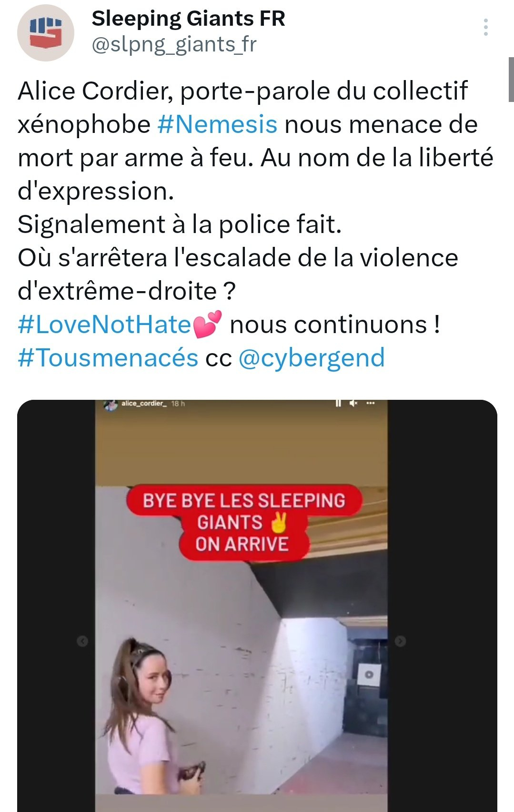514x812 pixels.
Task: Open the attached story screenshot image
Action: [257, 606]
